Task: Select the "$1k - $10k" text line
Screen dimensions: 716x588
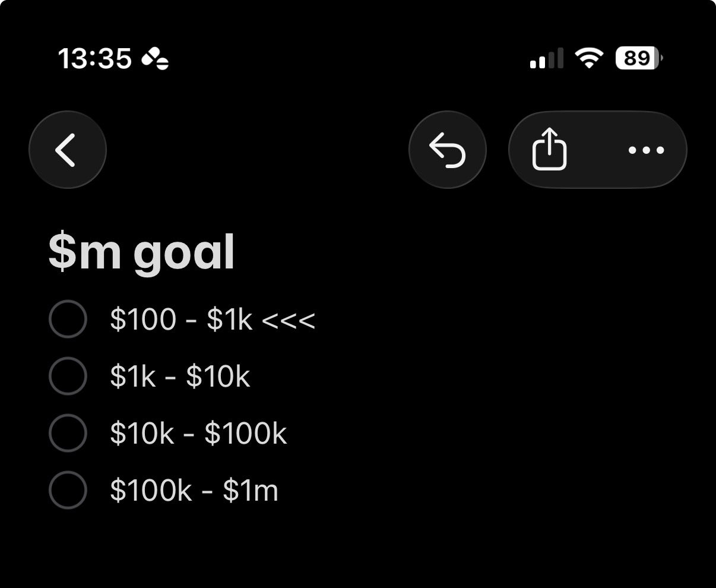Action: click(x=180, y=377)
